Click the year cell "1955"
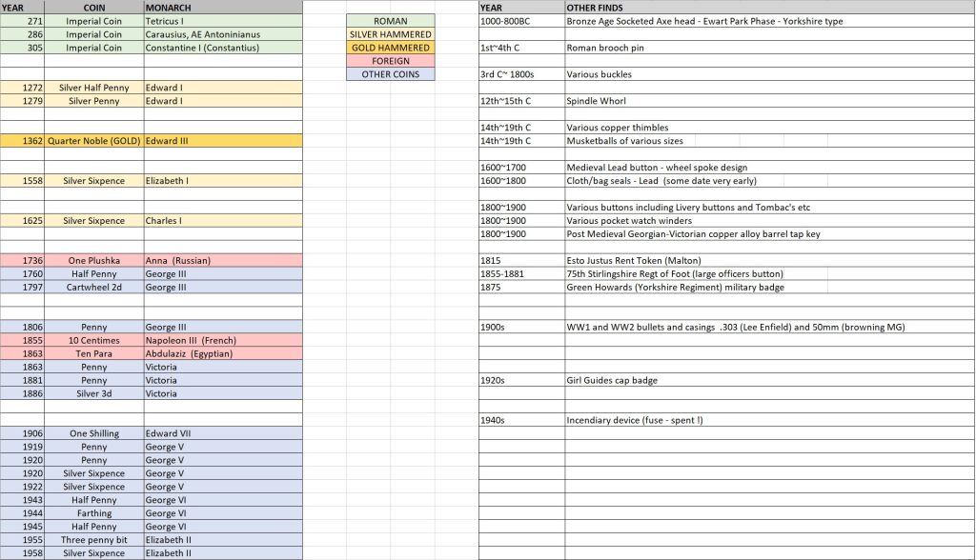This screenshot has height=560, width=976. coord(23,539)
